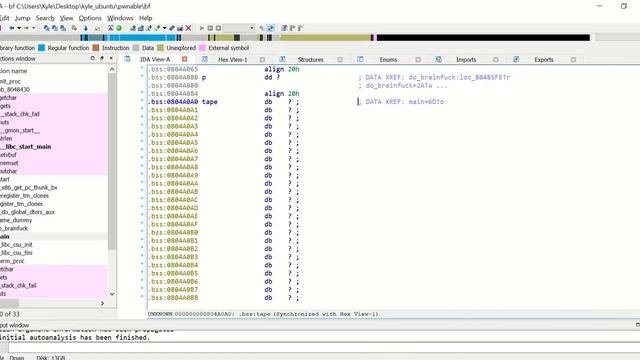The width and height of the screenshot is (640, 360).
Task: Pin the Functions window panel
Action: (x=102, y=58)
